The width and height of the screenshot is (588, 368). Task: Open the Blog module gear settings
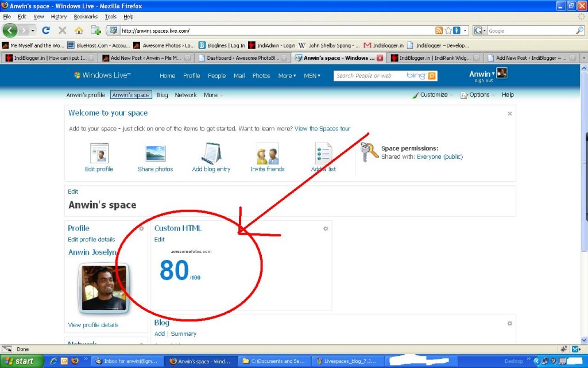[x=510, y=323]
